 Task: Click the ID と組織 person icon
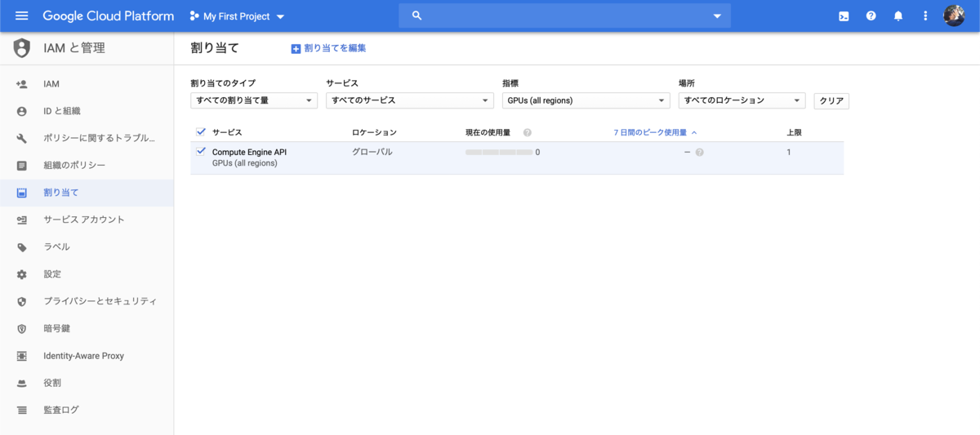[22, 111]
